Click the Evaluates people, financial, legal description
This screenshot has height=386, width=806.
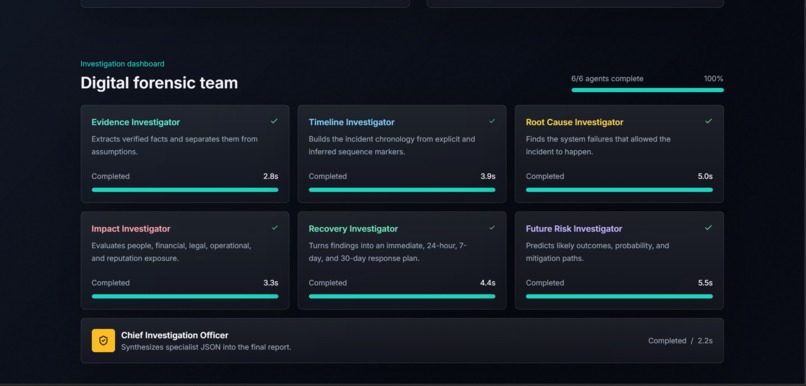[x=172, y=252]
